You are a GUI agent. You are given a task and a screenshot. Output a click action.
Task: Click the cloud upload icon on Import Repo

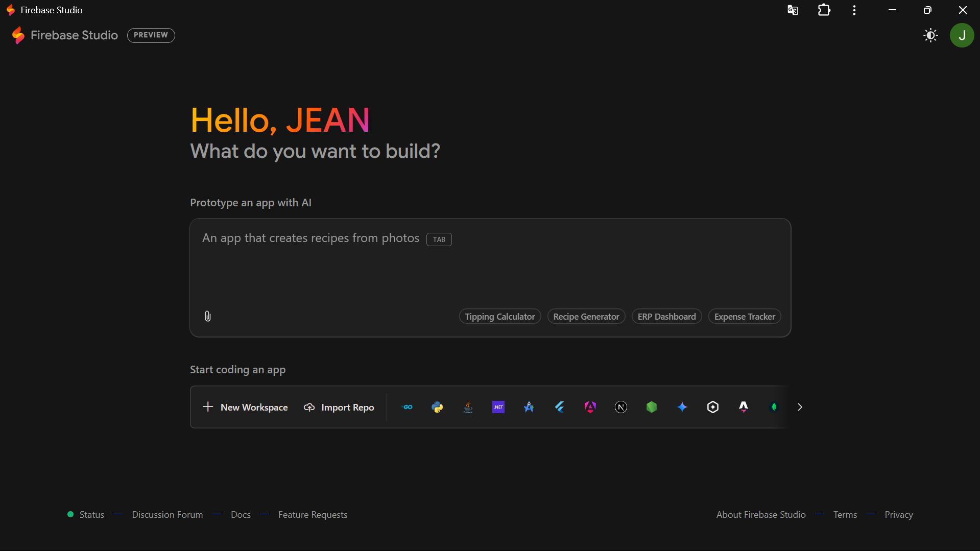pos(309,407)
